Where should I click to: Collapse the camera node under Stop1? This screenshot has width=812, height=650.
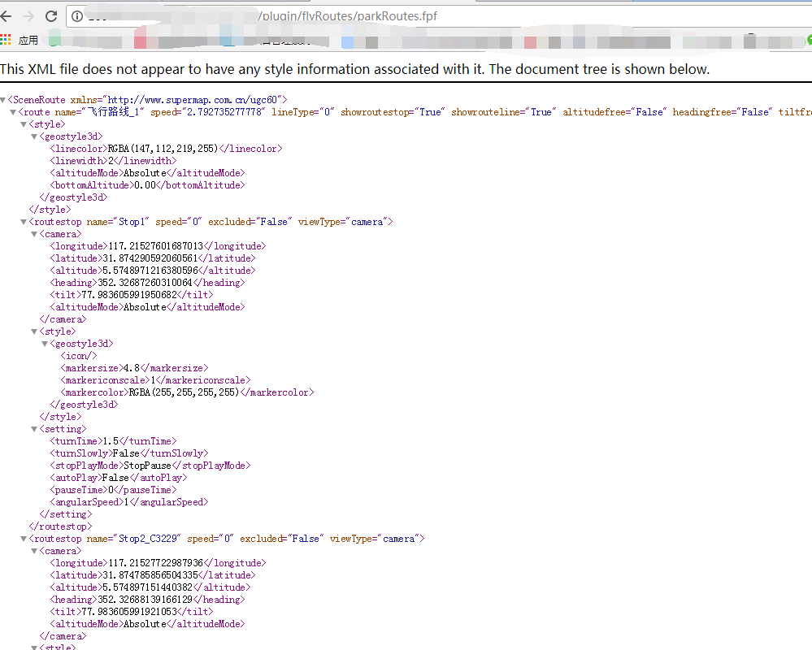click(34, 234)
